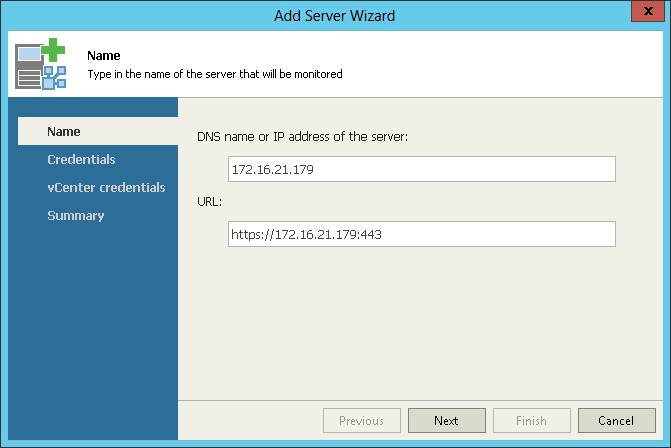Cancel the Add Server Wizard
671x448 pixels.
click(x=617, y=421)
